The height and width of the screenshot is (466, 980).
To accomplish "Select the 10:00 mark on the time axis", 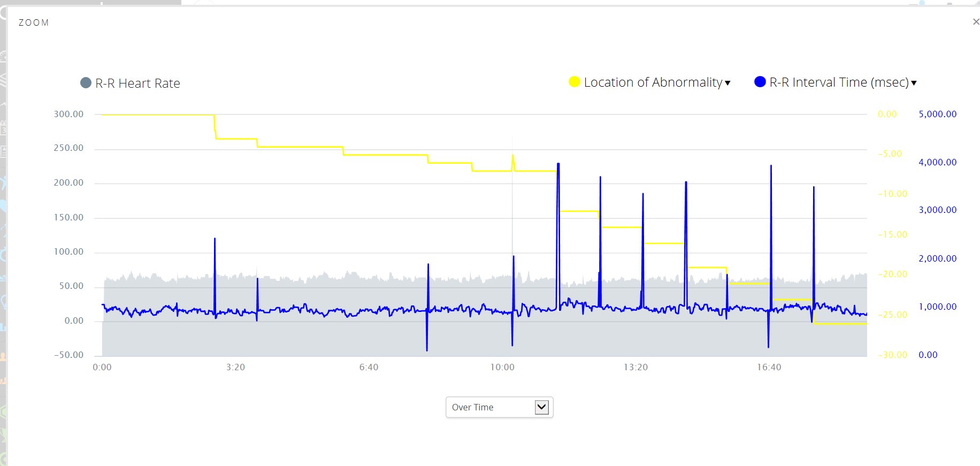I will tap(502, 367).
